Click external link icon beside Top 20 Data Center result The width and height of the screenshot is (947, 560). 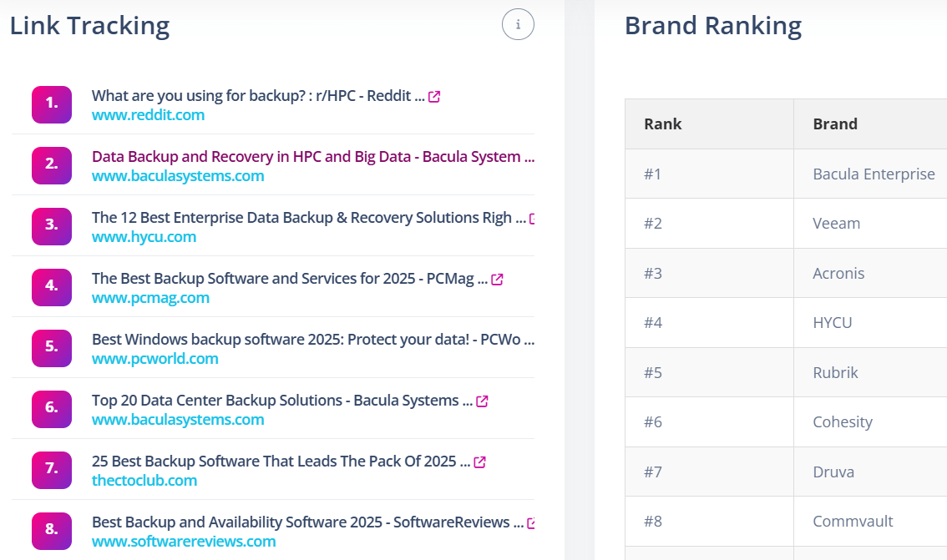482,401
